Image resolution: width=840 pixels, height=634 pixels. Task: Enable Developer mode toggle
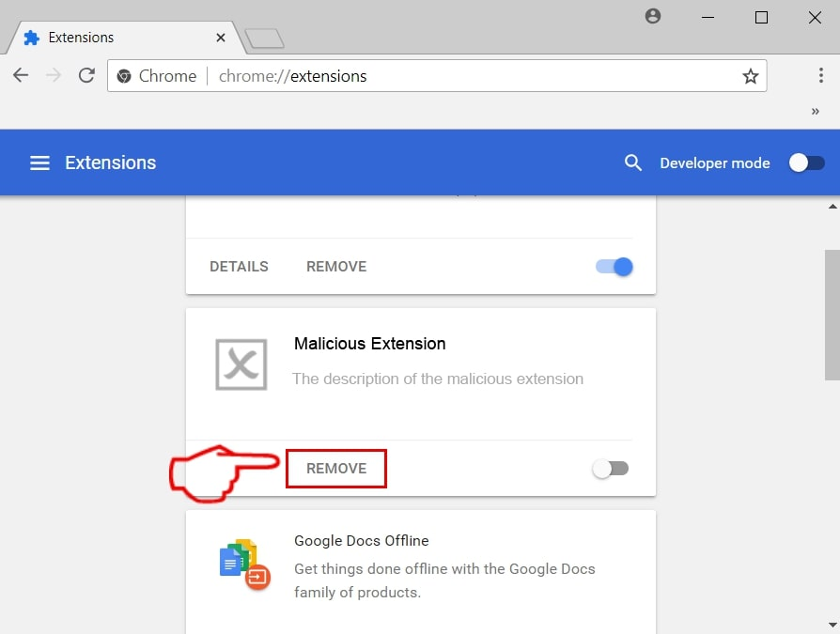coord(806,162)
